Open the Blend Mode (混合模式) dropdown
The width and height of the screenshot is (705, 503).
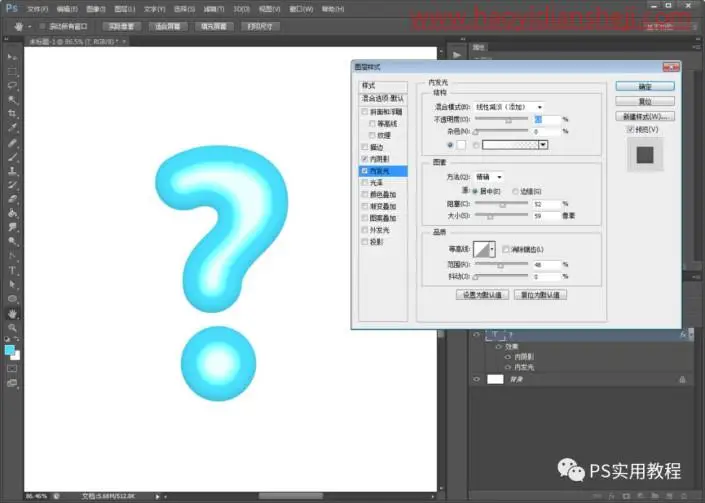(509, 107)
